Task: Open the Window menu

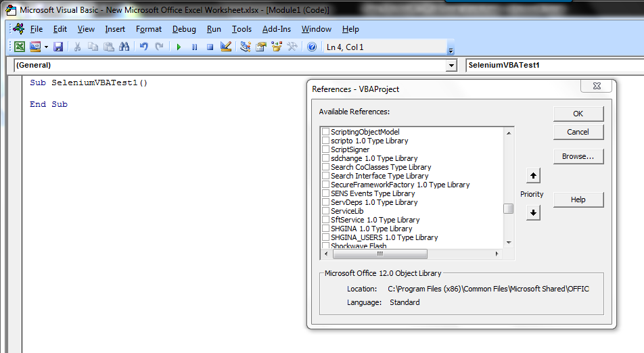Action: pos(317,29)
